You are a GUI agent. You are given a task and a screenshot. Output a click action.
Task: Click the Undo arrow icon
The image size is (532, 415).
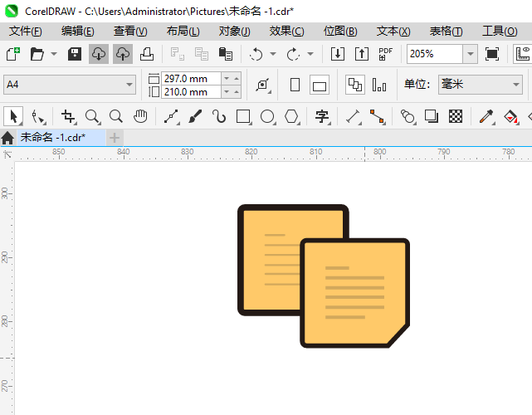coord(256,54)
